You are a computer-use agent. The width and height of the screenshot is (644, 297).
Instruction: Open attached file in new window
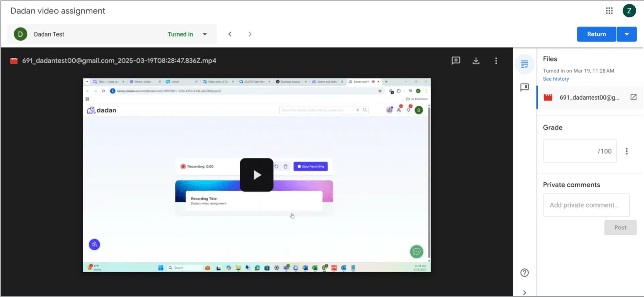tap(633, 97)
